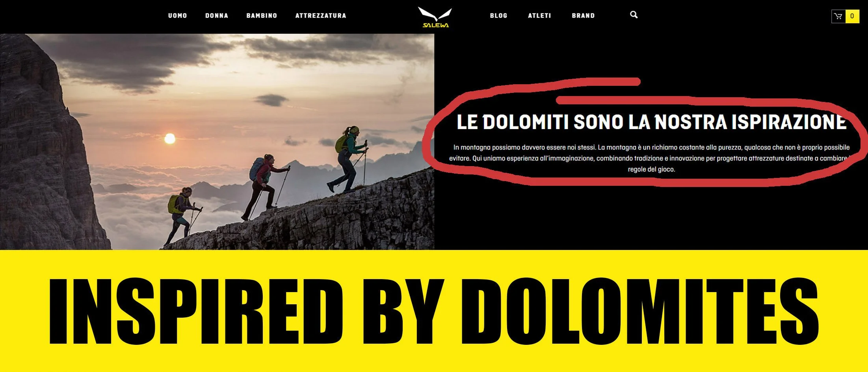This screenshot has height=372, width=868.
Task: Select BAMBINO in the navigation bar
Action: pyautogui.click(x=262, y=16)
